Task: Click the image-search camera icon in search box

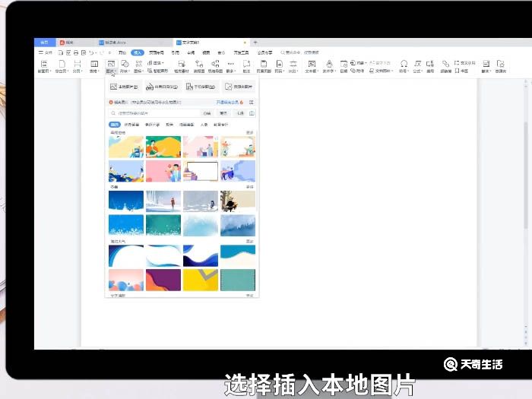Action: coord(252,113)
